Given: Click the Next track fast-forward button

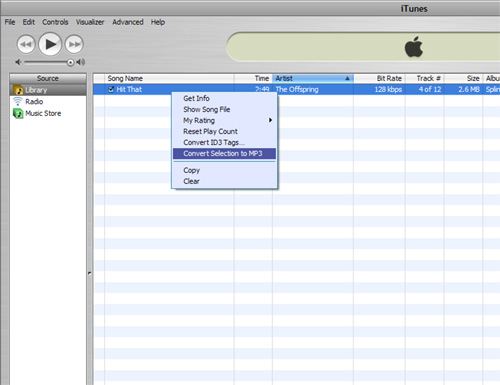Looking at the screenshot, I should point(74,44).
